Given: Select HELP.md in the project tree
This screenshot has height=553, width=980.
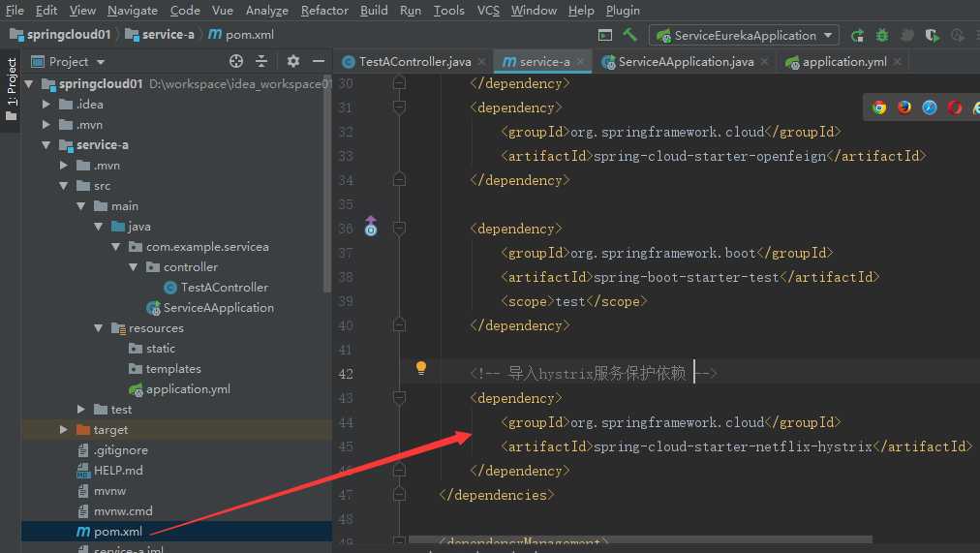Looking at the screenshot, I should coord(118,471).
